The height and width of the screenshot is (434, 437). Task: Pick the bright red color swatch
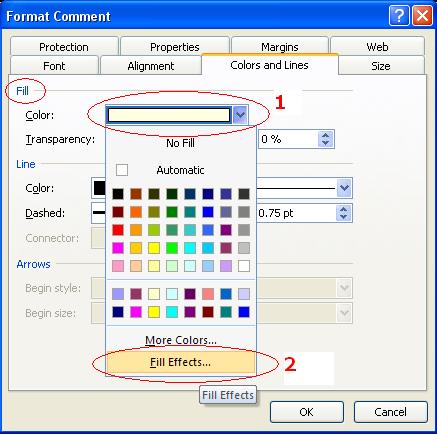coord(118,230)
